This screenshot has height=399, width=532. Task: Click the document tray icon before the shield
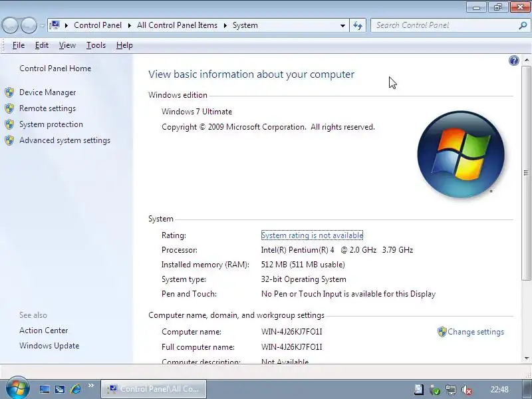coord(419,390)
